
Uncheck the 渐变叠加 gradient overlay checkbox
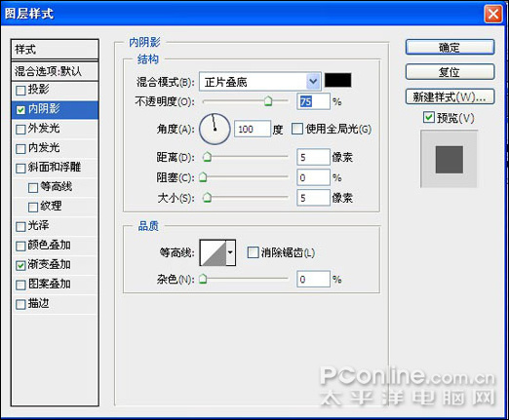20,266
